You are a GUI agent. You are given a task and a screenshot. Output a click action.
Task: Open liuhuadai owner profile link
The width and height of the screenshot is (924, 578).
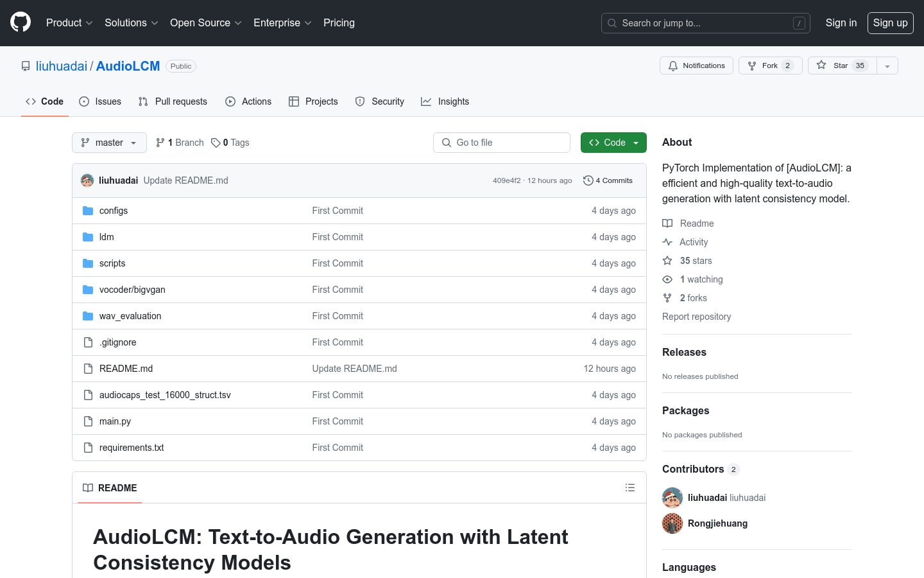click(x=62, y=66)
